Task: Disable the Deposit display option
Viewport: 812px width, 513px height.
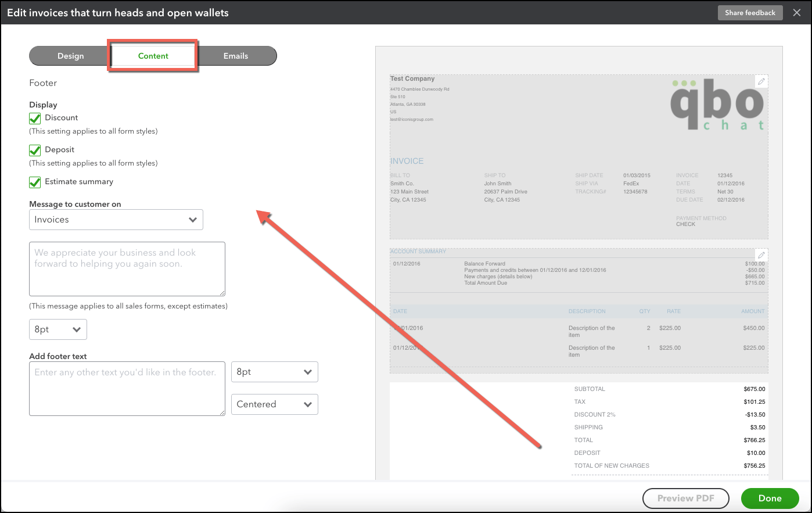Action: tap(35, 149)
